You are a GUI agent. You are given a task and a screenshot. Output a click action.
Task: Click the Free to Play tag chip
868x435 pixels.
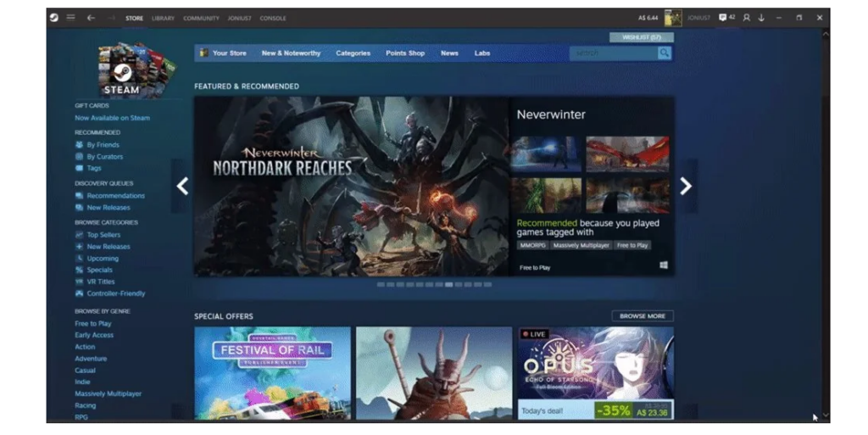pos(632,245)
